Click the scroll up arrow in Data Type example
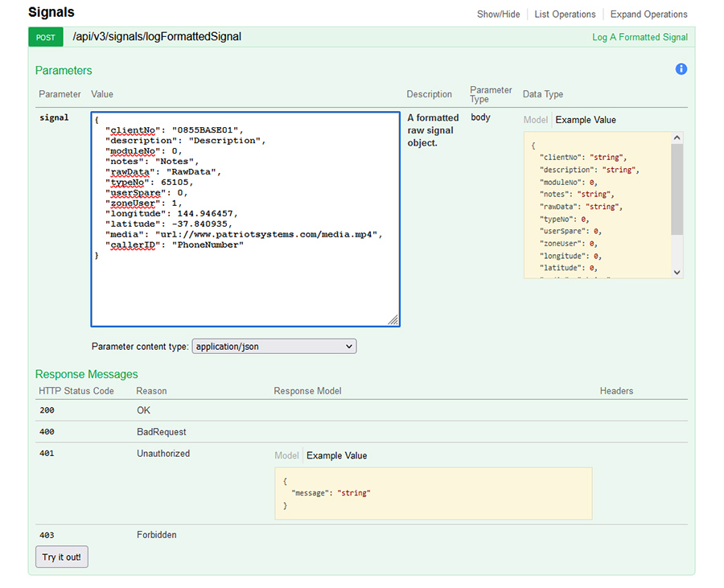724x588 pixels. [677, 138]
